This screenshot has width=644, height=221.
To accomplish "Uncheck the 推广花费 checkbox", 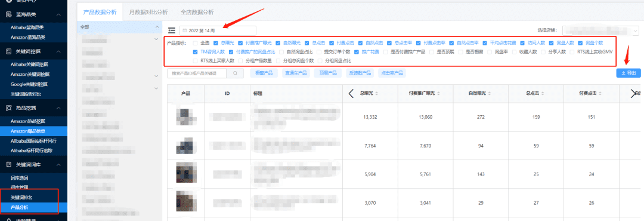I will (356, 52).
